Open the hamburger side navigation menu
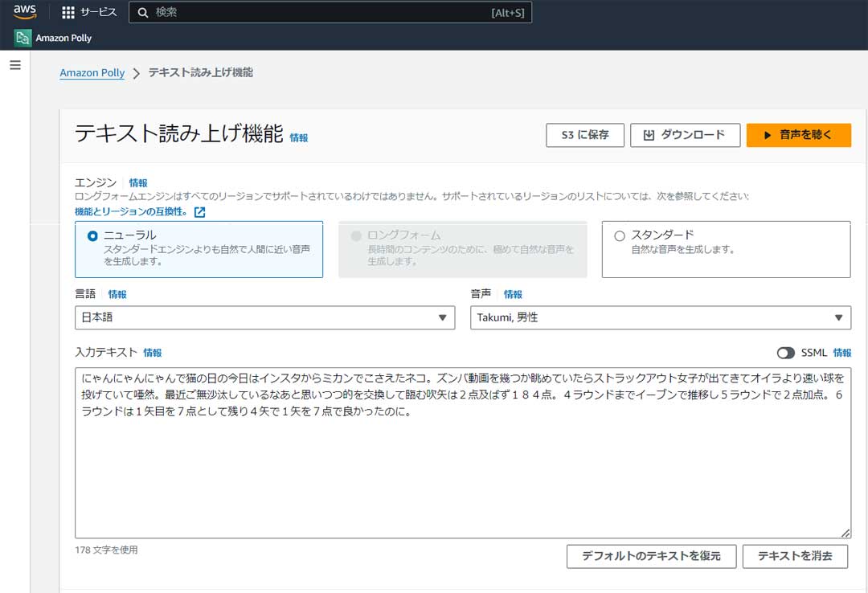 15,65
